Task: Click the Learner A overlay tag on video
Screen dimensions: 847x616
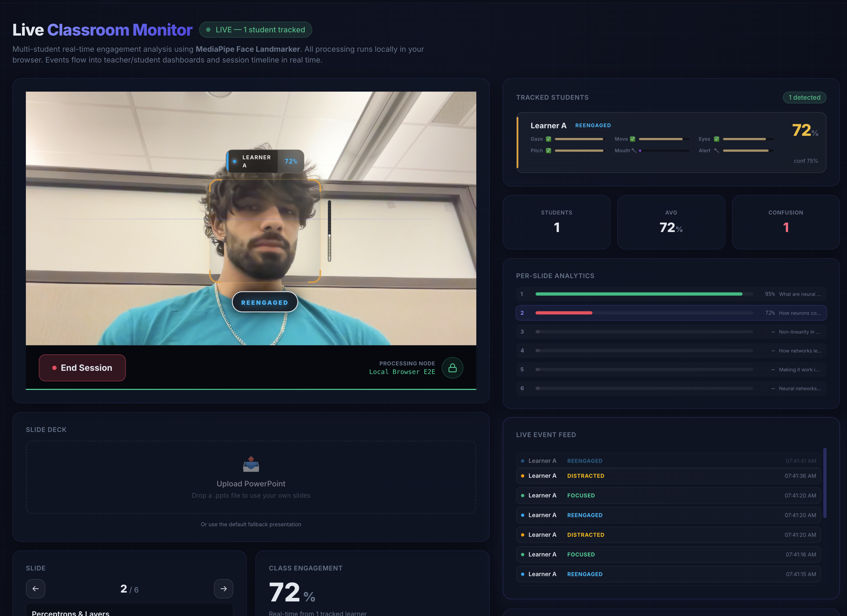Action: point(265,161)
